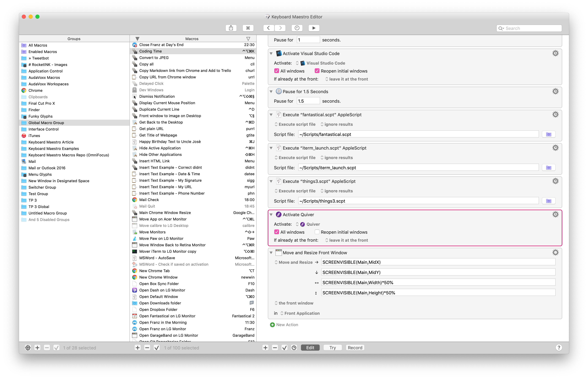Open the Move and Resize operation popup
588x379 pixels.
(x=293, y=262)
